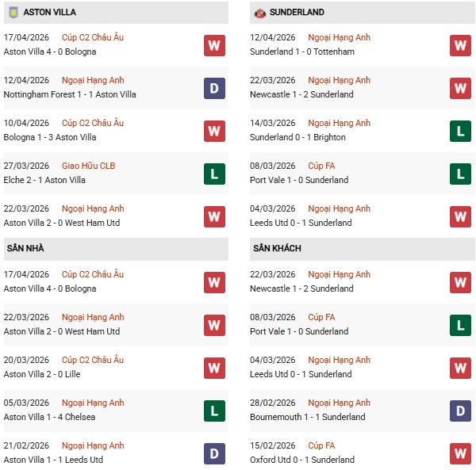Click the L badge for Elche match
Viewport: 476px width, 470px height.
tap(214, 174)
